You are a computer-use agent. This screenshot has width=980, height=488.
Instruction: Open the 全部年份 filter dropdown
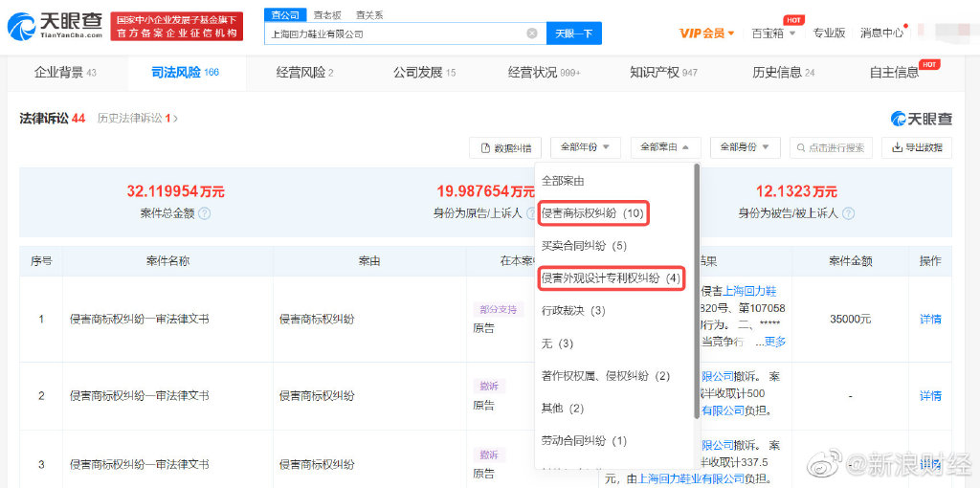tap(585, 148)
